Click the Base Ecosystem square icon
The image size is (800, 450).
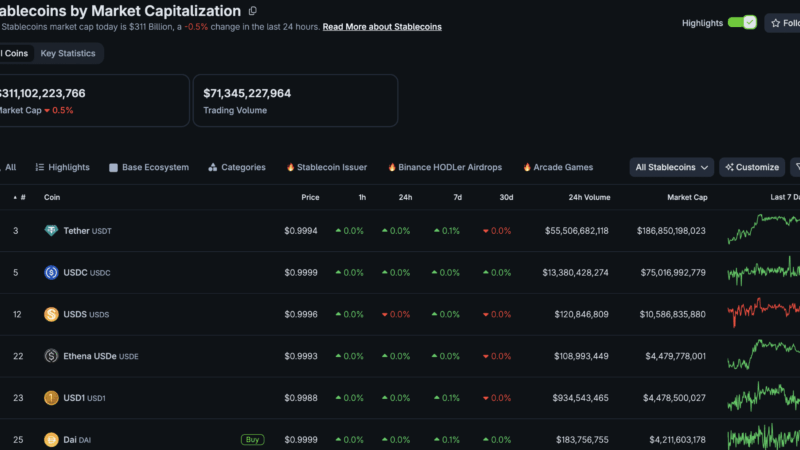click(113, 167)
